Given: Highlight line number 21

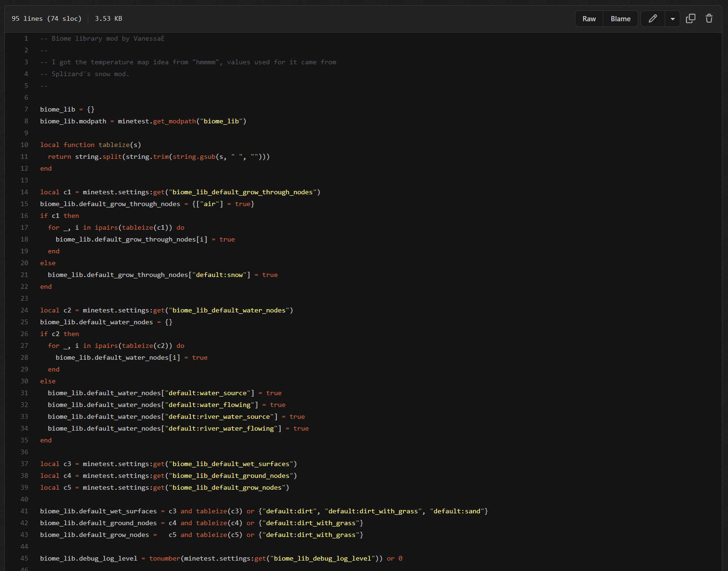Looking at the screenshot, I should [x=25, y=275].
